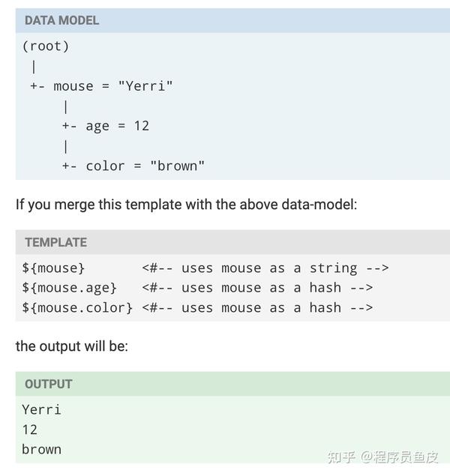The height and width of the screenshot is (476, 450).
Task: Click the mouse = "Yerri" tree node
Action: point(112,86)
